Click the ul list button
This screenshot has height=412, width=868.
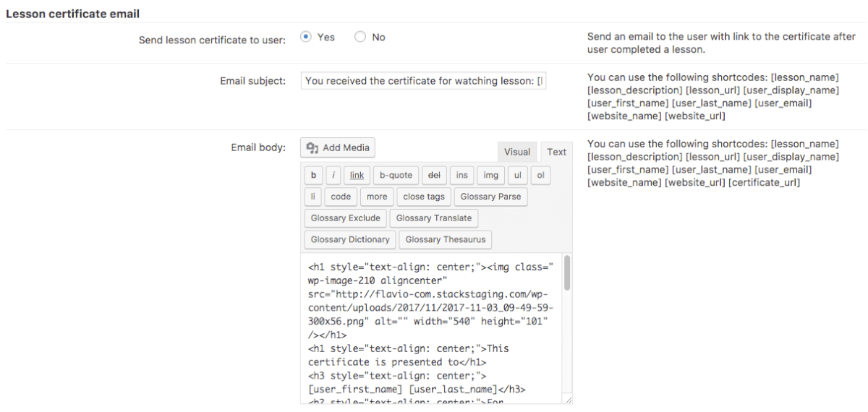point(516,175)
